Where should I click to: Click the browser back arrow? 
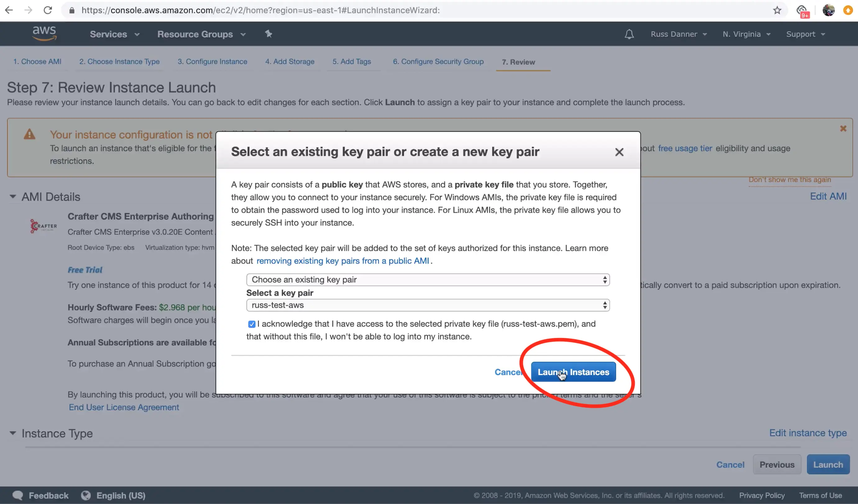click(x=9, y=10)
